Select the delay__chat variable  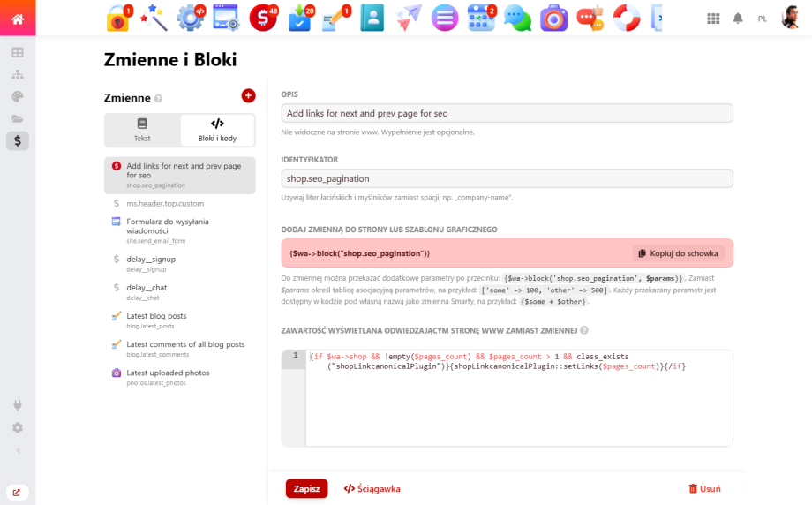pos(180,291)
